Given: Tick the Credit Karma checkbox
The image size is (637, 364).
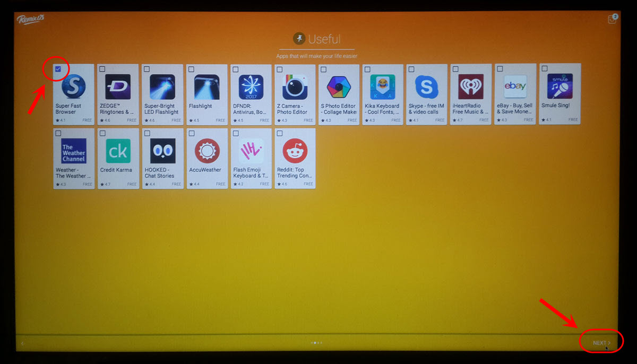Looking at the screenshot, I should tap(102, 133).
